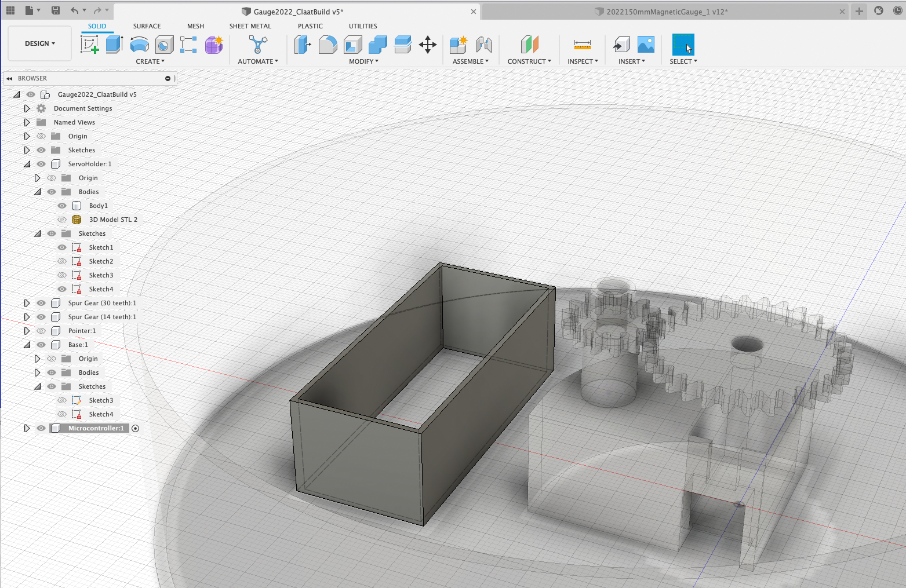This screenshot has height=588, width=906.
Task: Collapse the ServoHolder:1 component
Action: (27, 164)
